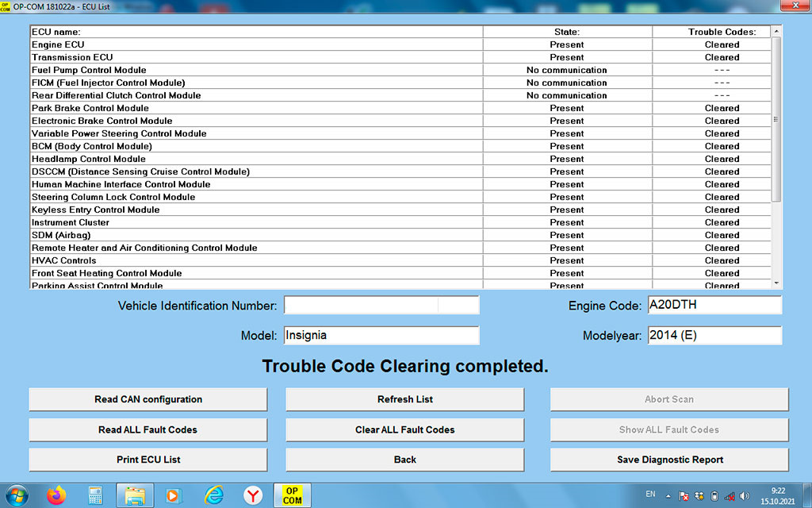
Task: Select the Park Brake Control Module row
Action: coord(400,108)
